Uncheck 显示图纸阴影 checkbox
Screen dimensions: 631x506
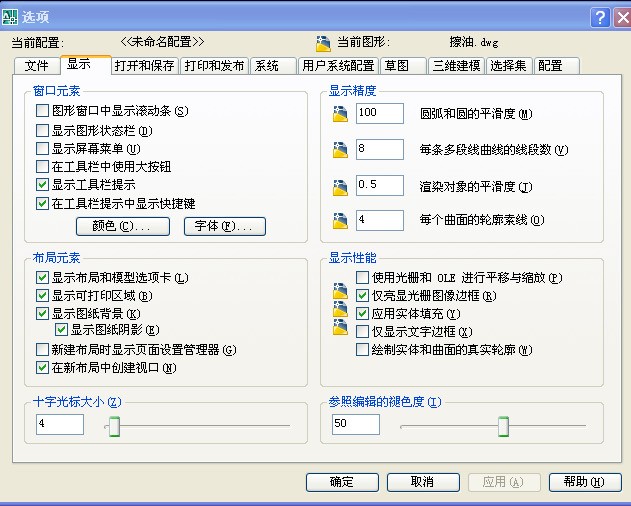point(61,330)
